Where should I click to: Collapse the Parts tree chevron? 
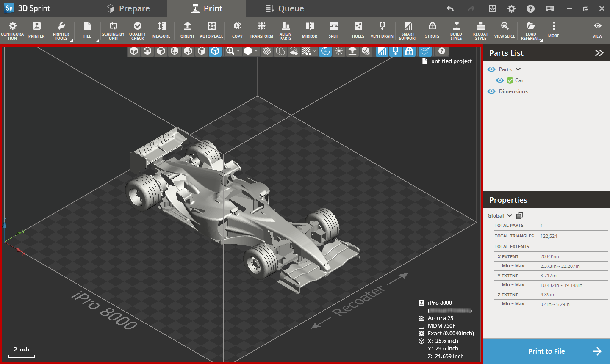click(518, 69)
